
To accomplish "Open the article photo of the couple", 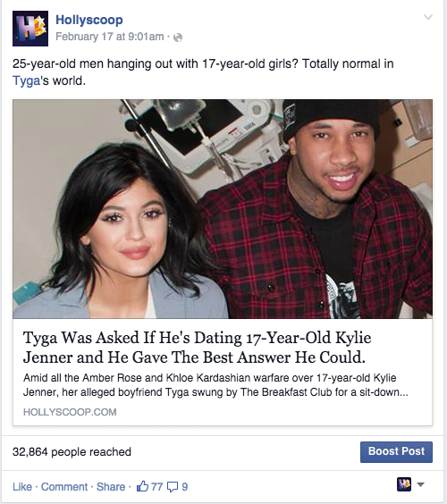I will pos(223,209).
